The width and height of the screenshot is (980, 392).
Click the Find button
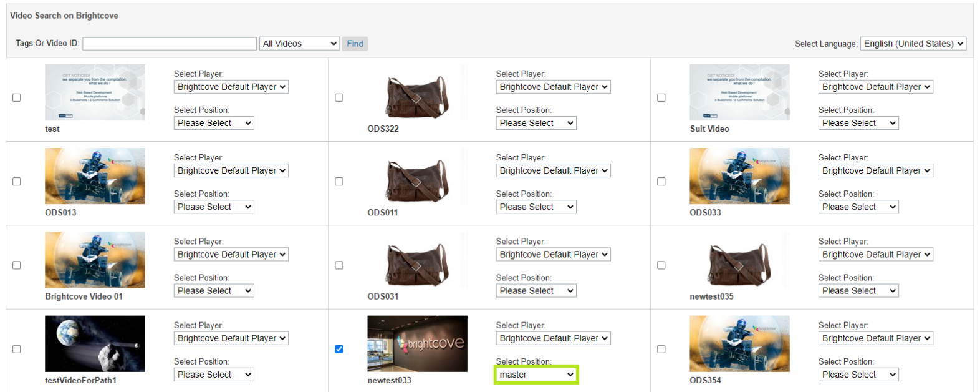tap(355, 44)
